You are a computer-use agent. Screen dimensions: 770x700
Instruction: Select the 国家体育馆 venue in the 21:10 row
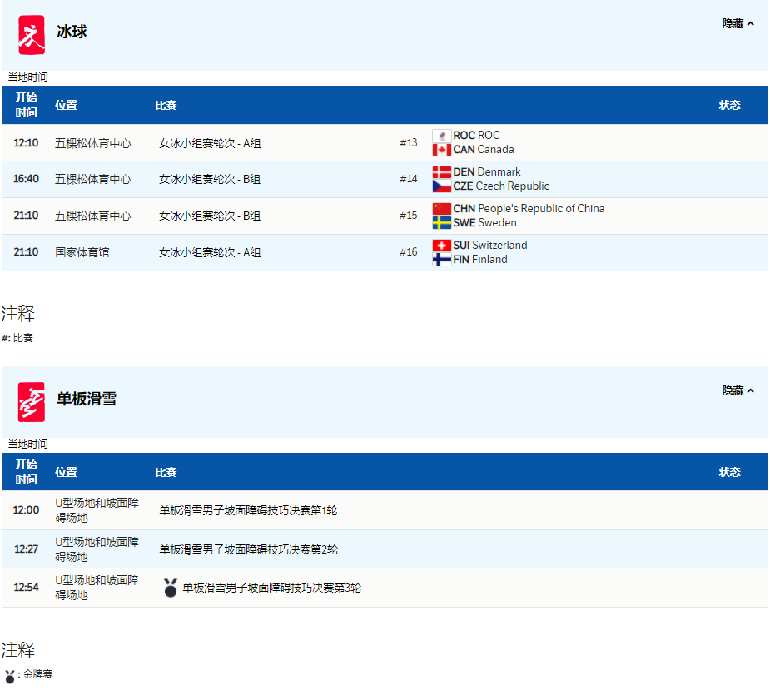(x=82, y=252)
